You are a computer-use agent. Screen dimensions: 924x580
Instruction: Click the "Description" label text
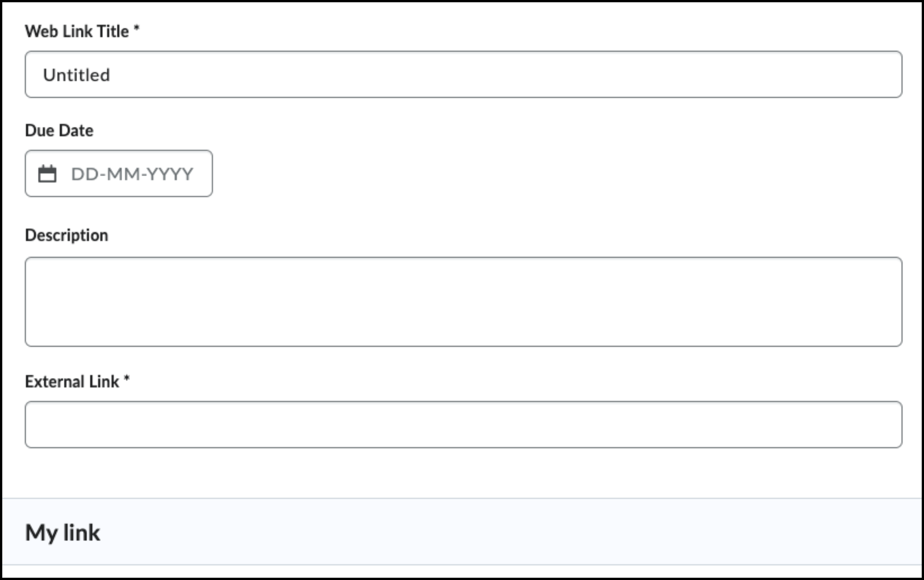click(66, 235)
